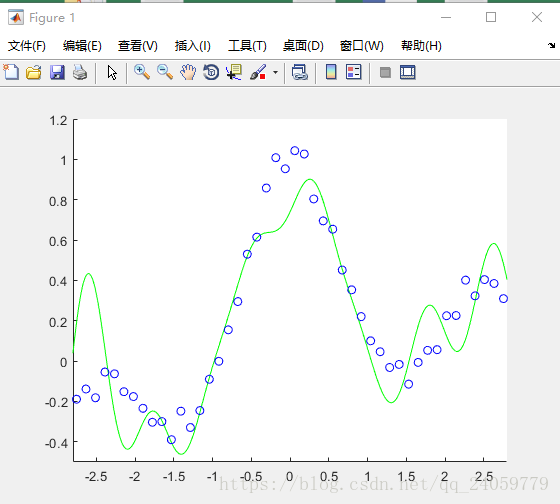The image size is (560, 504).
Task: Enable the Rotate 3D tool
Action: click(211, 72)
